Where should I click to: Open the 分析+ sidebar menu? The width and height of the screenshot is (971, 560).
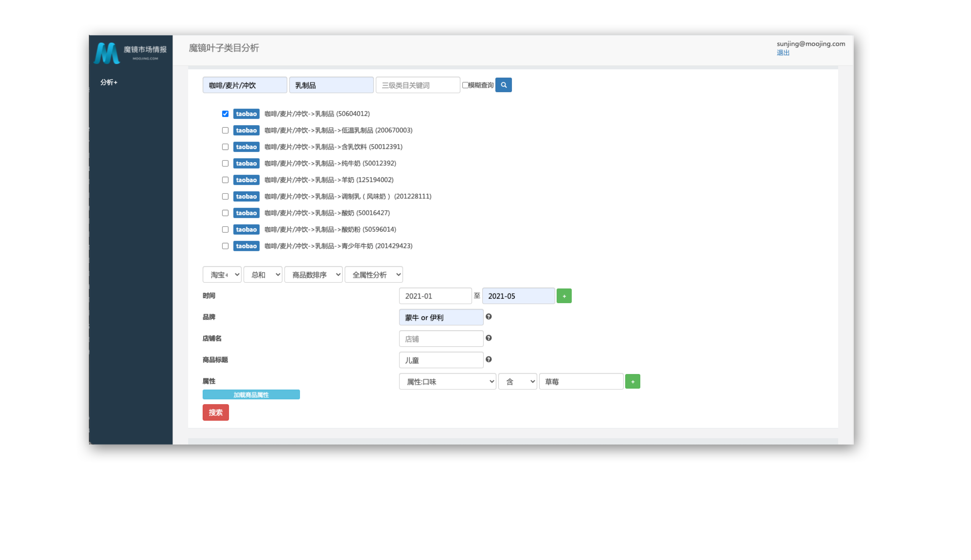(x=108, y=82)
